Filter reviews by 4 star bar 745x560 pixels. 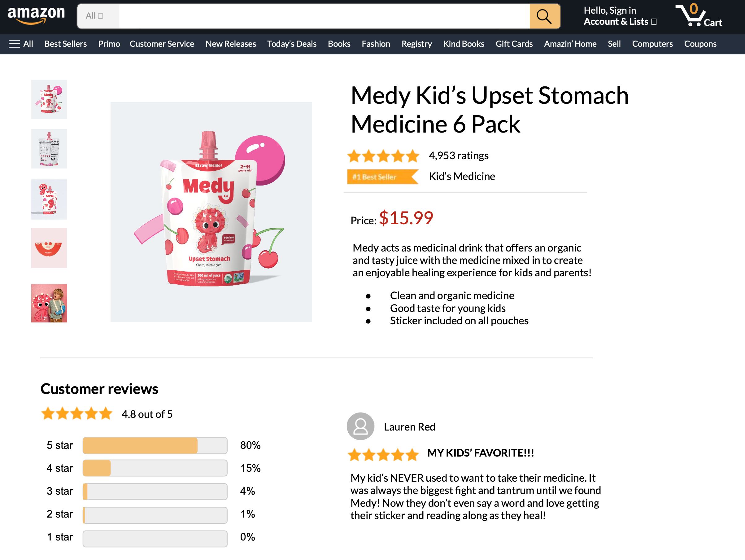pyautogui.click(x=155, y=468)
